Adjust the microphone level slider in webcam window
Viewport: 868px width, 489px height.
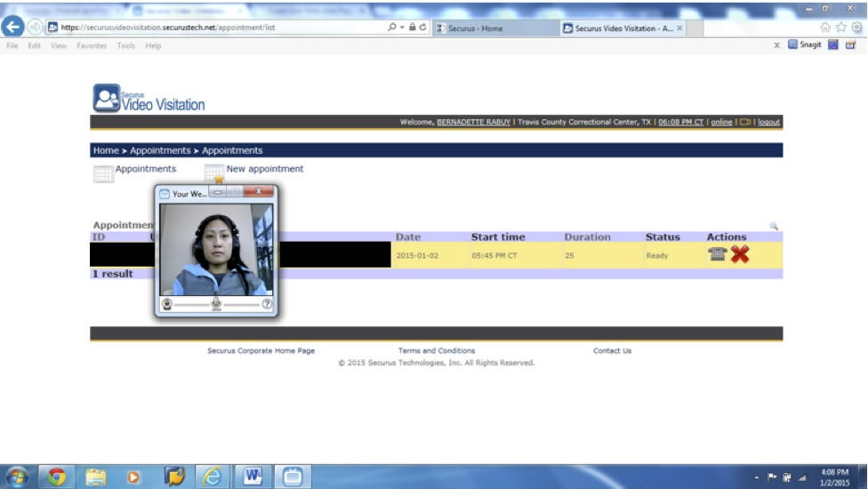(x=216, y=304)
